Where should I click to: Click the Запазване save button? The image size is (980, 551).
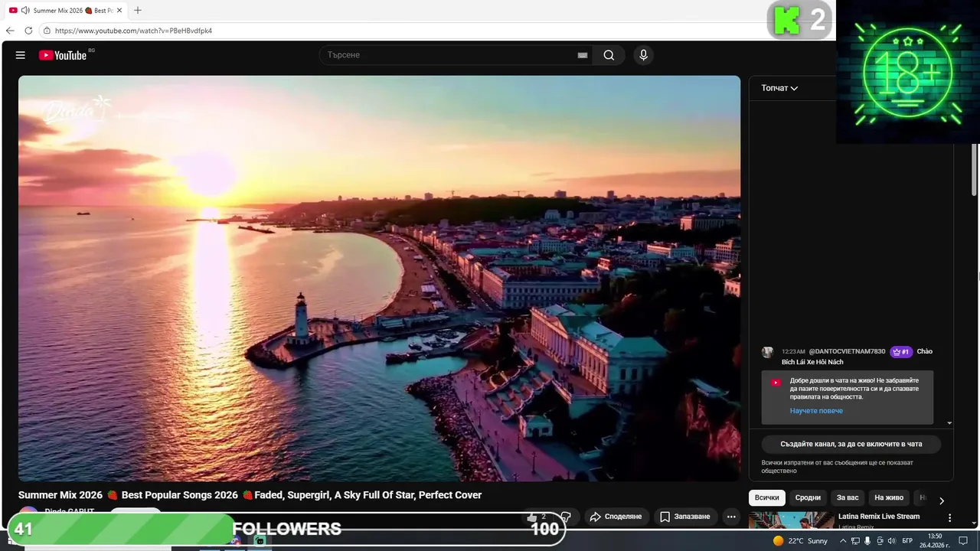click(685, 517)
